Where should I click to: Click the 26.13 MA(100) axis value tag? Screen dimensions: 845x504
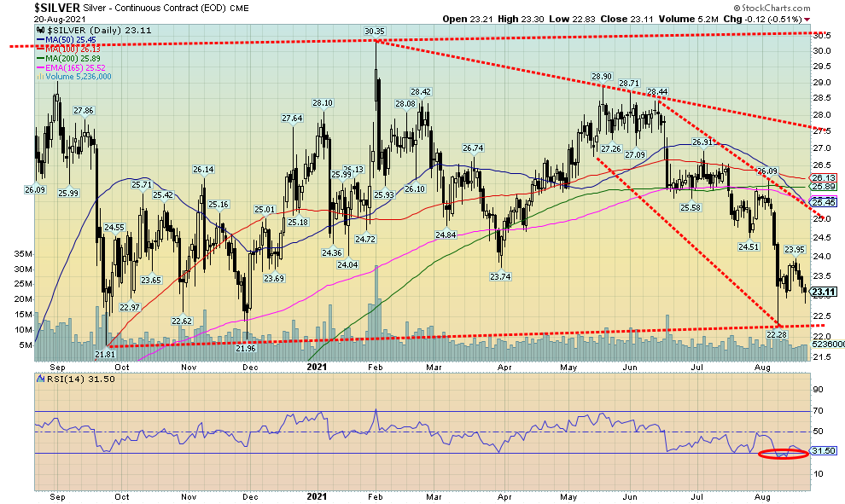click(820, 177)
